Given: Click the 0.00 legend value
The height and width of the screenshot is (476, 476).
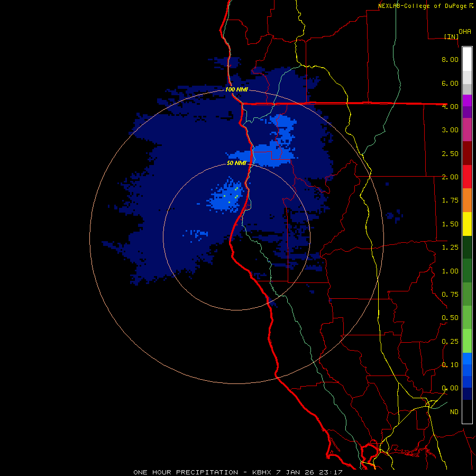Looking at the screenshot, I should point(450,388).
